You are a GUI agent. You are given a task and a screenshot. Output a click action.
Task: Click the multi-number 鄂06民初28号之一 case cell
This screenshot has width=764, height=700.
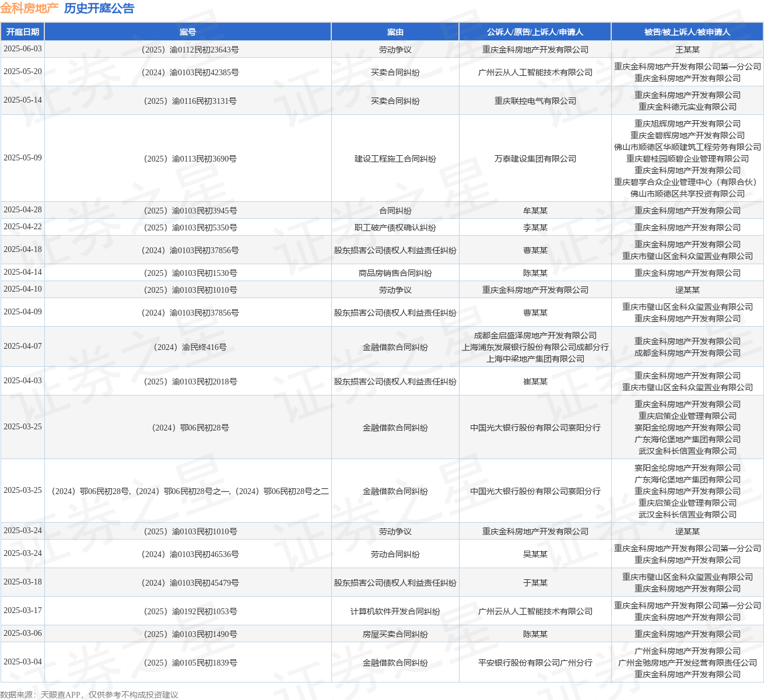tap(188, 491)
